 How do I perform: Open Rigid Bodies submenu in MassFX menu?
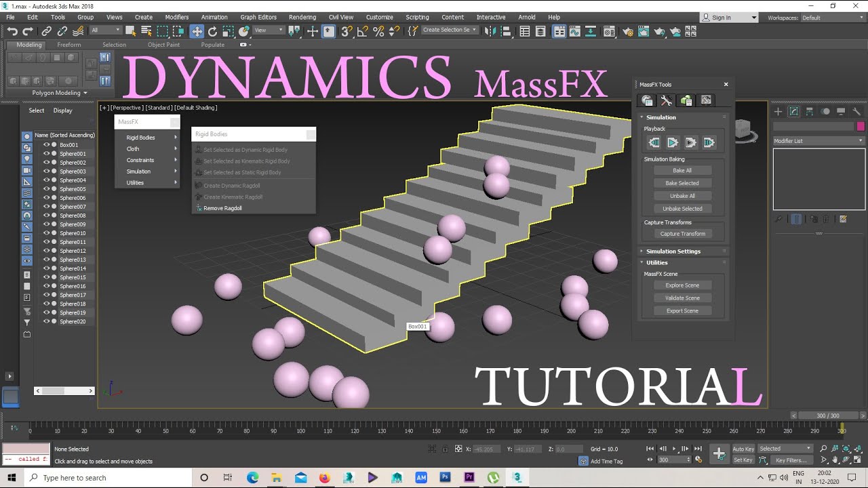point(147,138)
